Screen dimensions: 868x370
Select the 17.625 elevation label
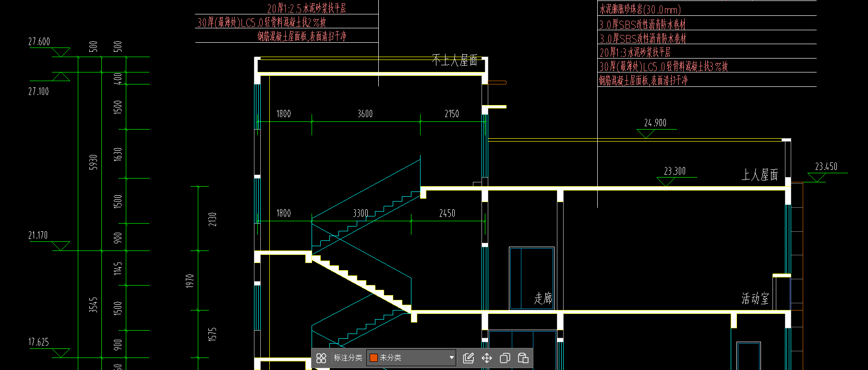38,342
